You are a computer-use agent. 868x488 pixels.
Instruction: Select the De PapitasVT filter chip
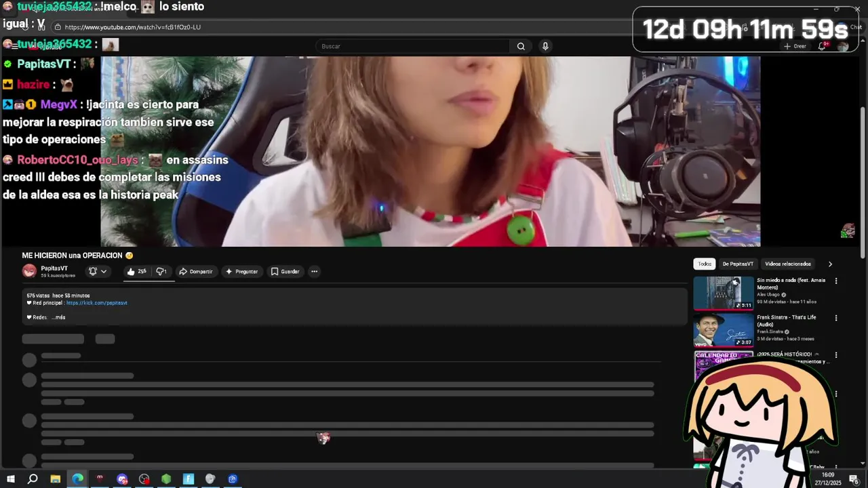(x=738, y=264)
